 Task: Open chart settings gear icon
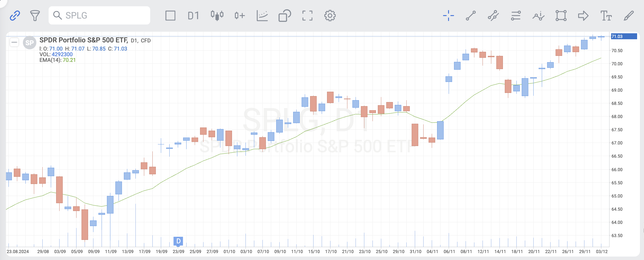(330, 15)
